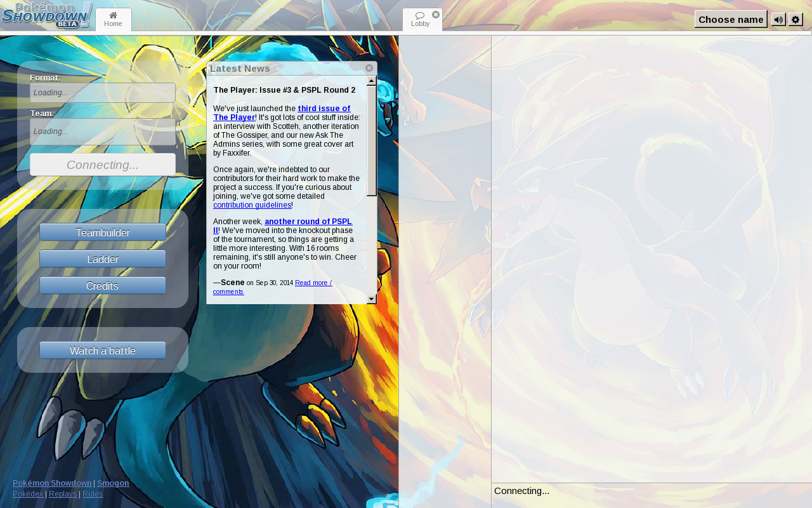Open the Format selector
This screenshot has height=508, width=812.
tap(103, 93)
